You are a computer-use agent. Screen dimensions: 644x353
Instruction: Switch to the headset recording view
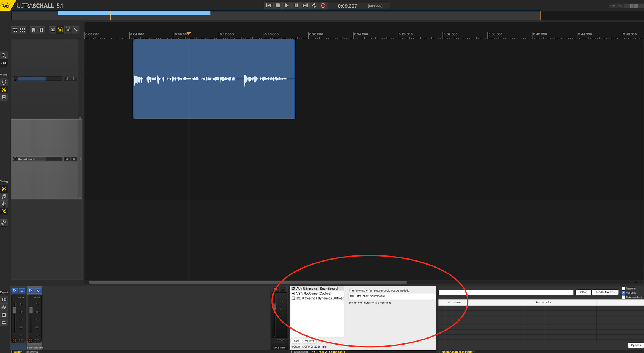(x=4, y=82)
